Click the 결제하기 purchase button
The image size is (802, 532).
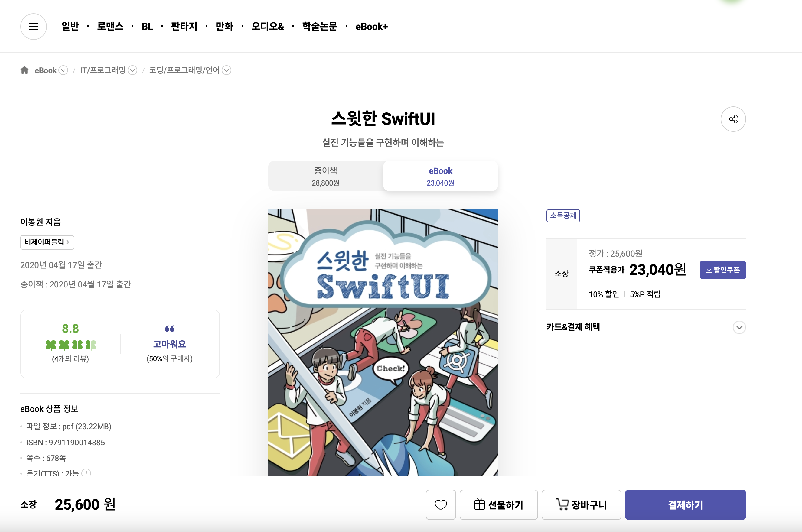(x=685, y=504)
